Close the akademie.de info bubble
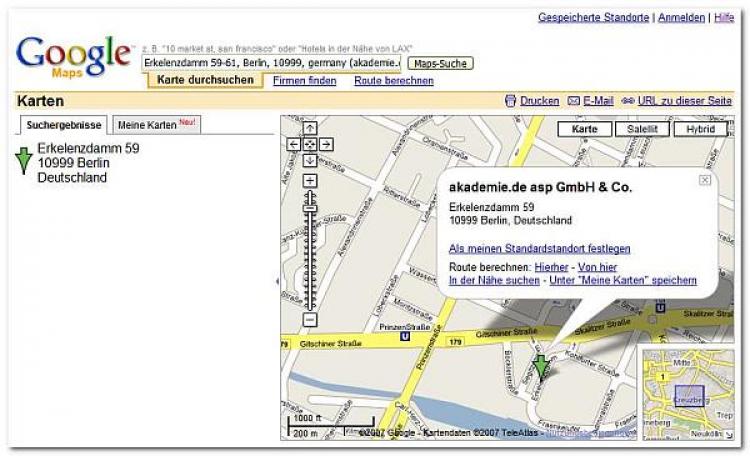 [x=705, y=180]
